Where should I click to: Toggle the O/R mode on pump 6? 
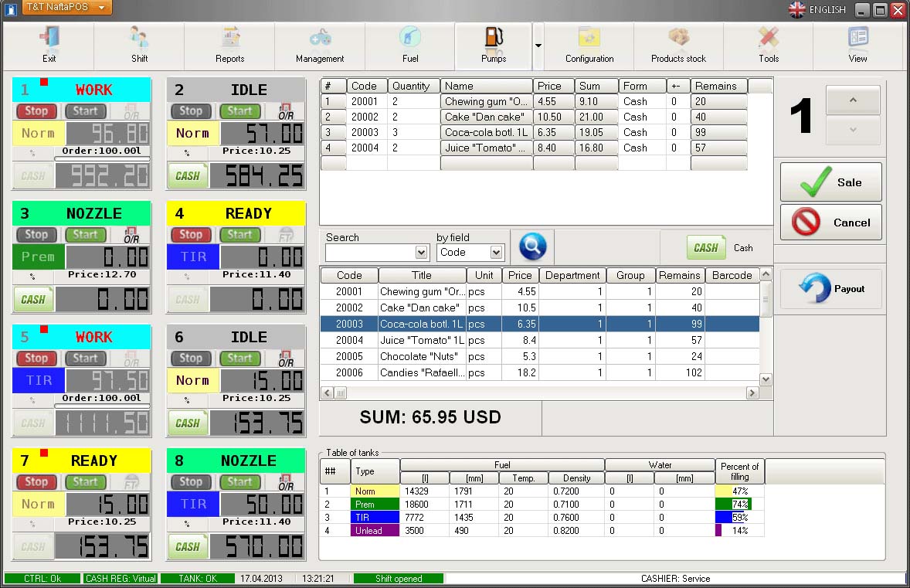pyautogui.click(x=285, y=359)
